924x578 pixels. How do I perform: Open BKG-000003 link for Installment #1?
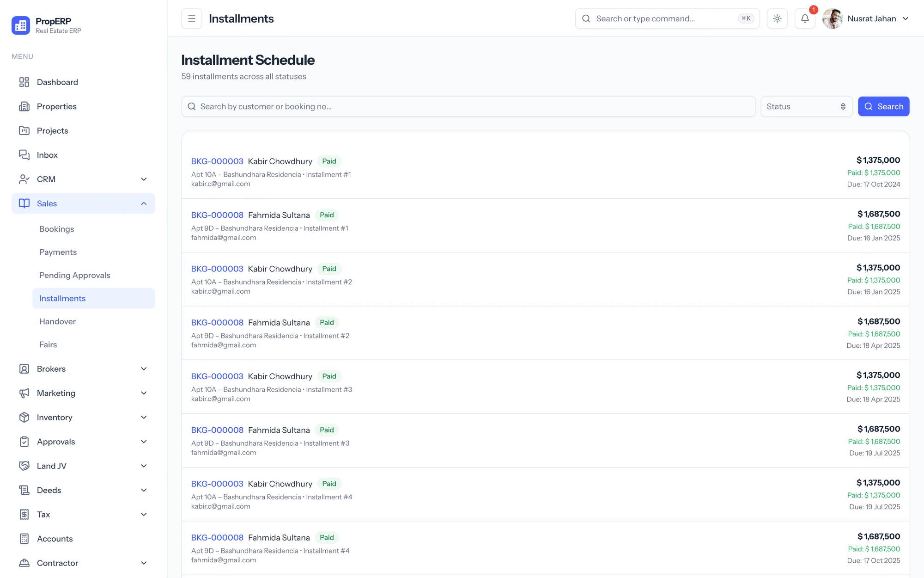pyautogui.click(x=217, y=161)
